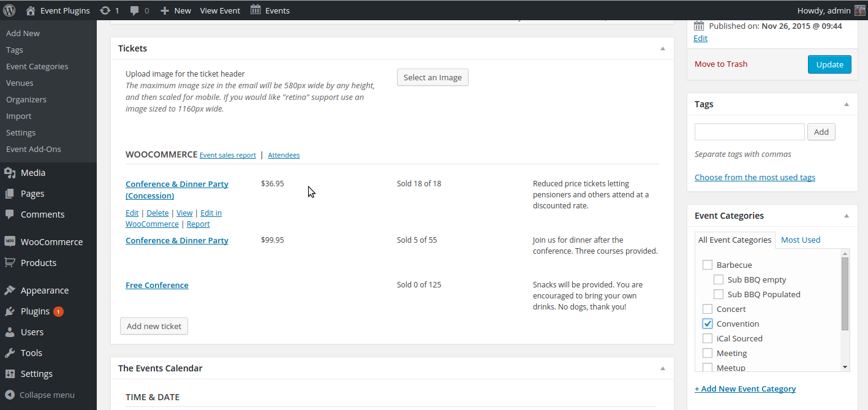Open the updates icon in admin bar
Image resolution: width=868 pixels, height=410 pixels.
point(105,10)
